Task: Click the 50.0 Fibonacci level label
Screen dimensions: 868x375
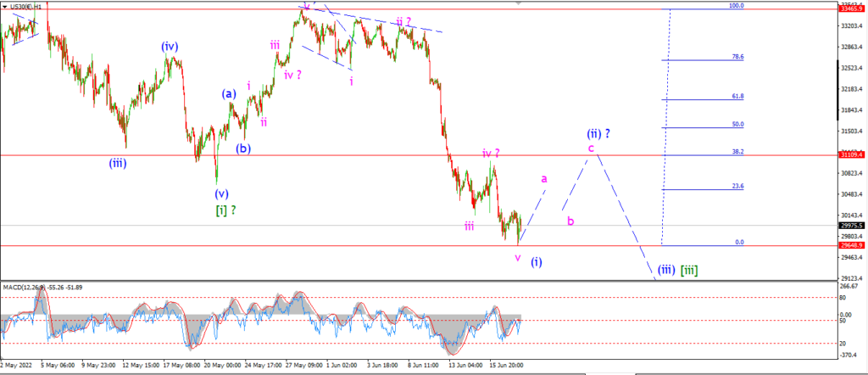Action: (737, 125)
